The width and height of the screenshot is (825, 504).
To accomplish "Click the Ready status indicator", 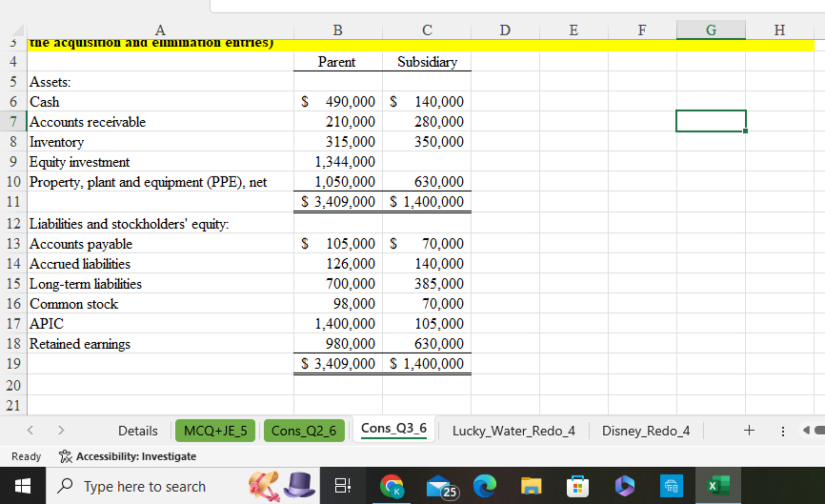I will 26,456.
